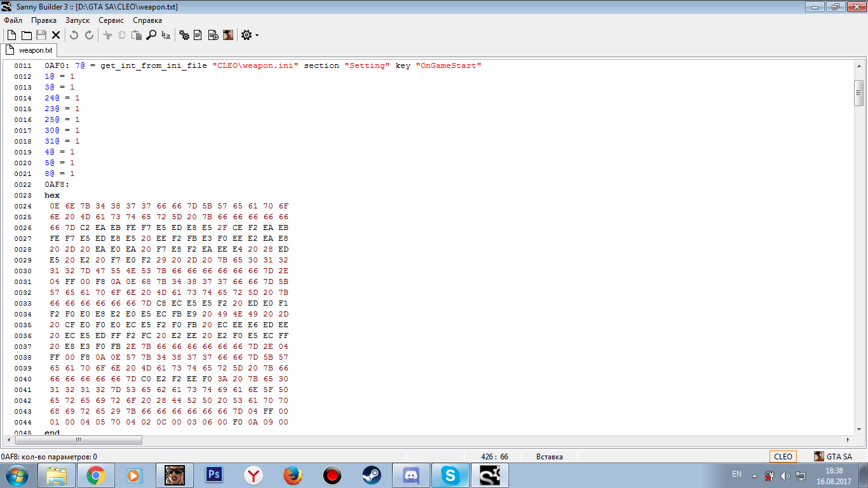The width and height of the screenshot is (868, 488).
Task: Click the vertical scrollbar thumb
Action: tap(858, 93)
